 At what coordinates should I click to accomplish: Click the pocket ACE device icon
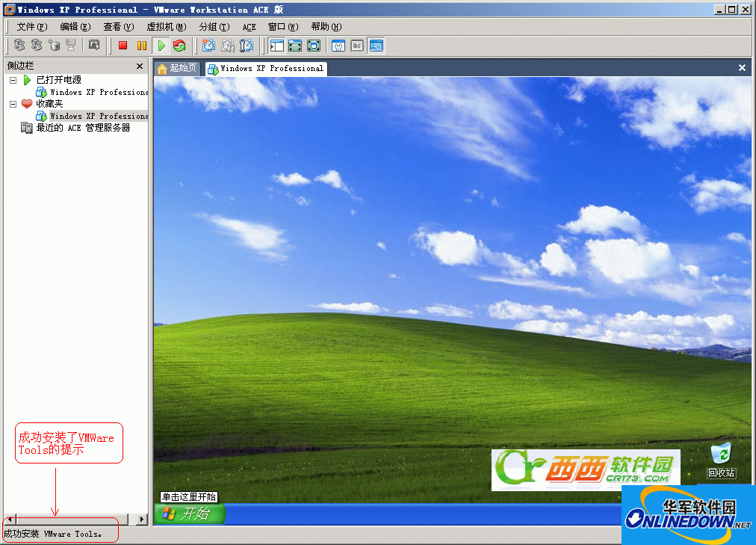(x=71, y=46)
